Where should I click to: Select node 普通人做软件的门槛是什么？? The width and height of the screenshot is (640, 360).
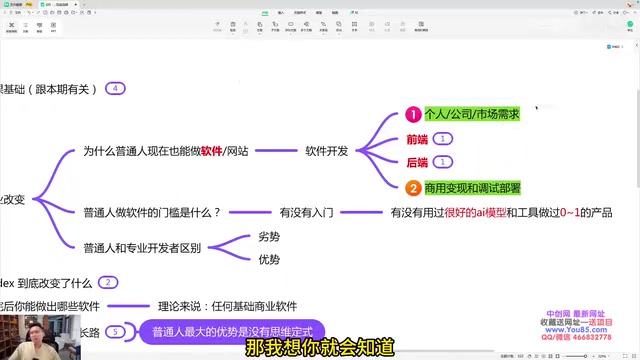(x=152, y=213)
